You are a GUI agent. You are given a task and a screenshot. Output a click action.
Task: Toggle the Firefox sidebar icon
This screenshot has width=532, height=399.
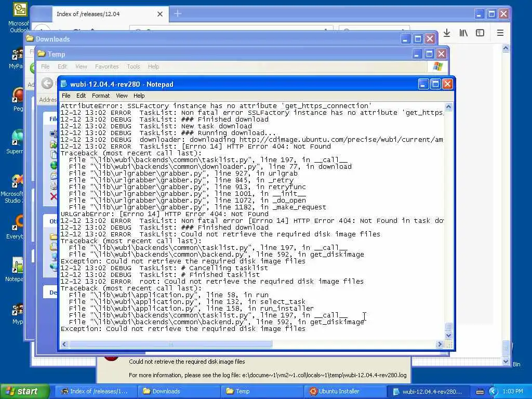pyautogui.click(x=480, y=33)
